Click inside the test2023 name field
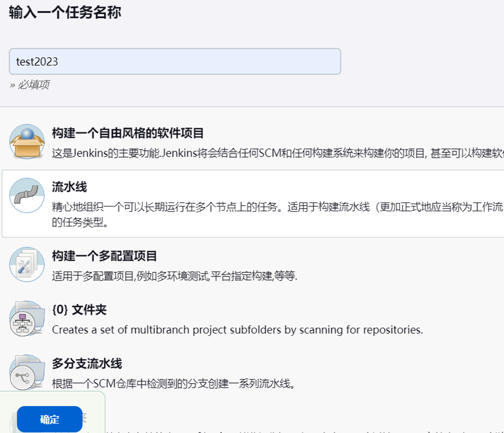Image resolution: width=504 pixels, height=433 pixels. (x=175, y=61)
